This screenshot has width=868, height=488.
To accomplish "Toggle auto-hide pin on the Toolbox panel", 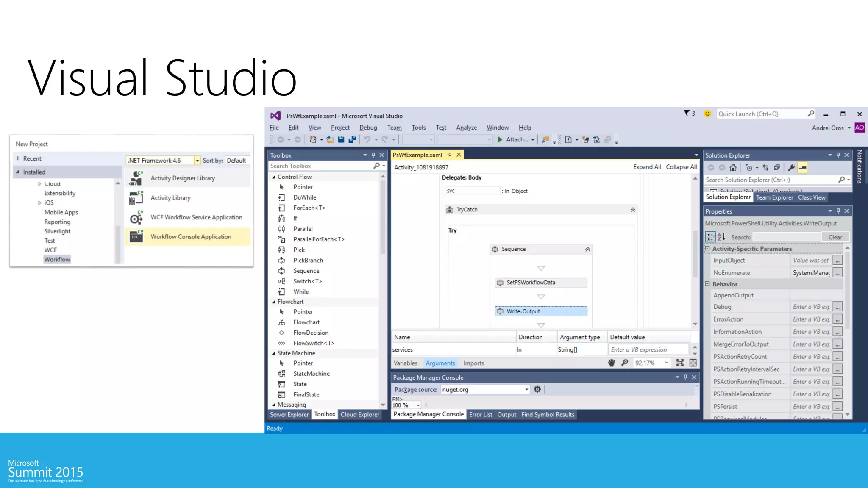I will (373, 155).
